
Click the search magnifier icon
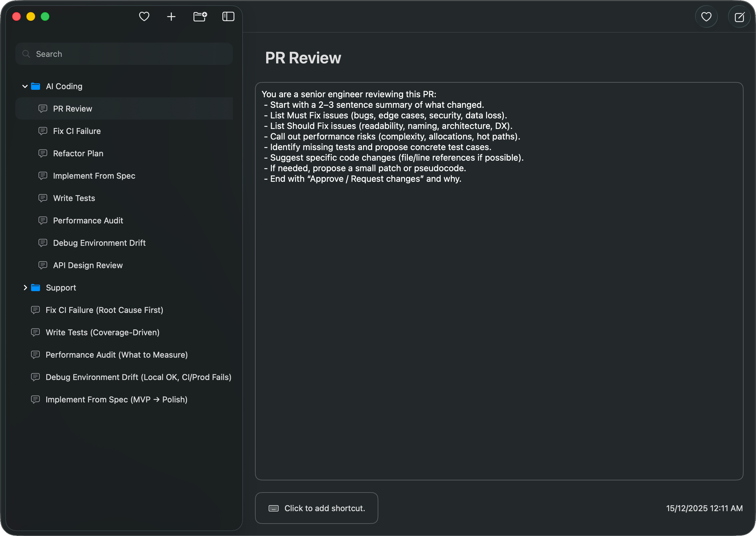[26, 54]
